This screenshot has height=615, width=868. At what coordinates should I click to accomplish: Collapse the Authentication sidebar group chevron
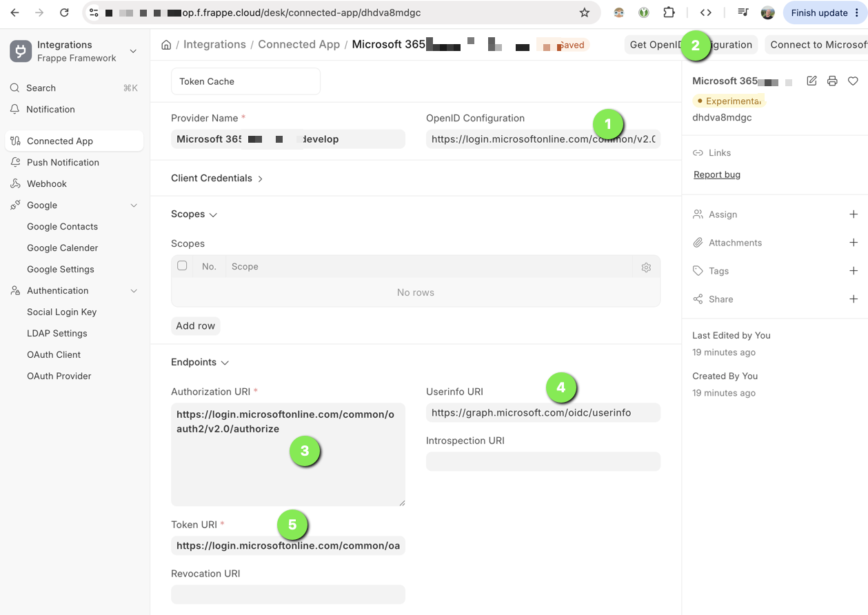click(134, 291)
